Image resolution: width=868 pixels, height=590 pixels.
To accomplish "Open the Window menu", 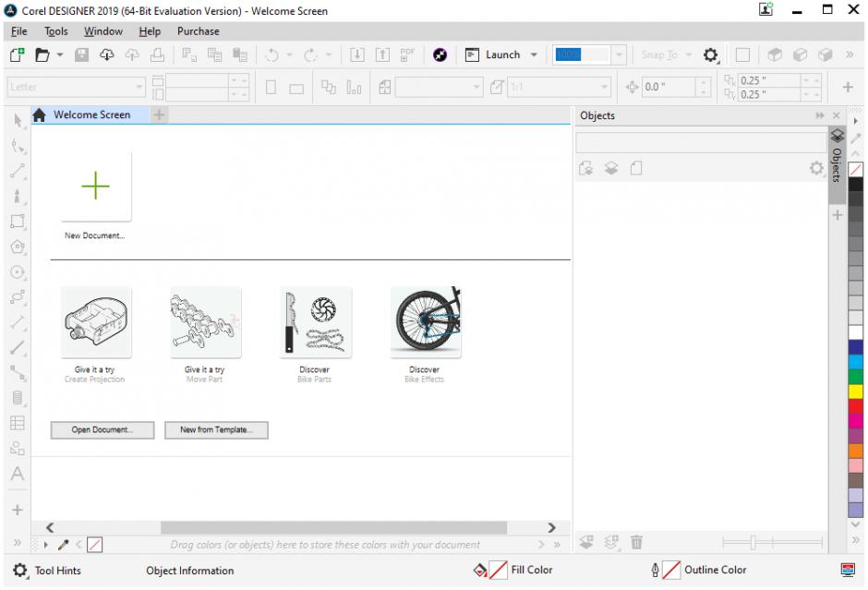I will 103,31.
